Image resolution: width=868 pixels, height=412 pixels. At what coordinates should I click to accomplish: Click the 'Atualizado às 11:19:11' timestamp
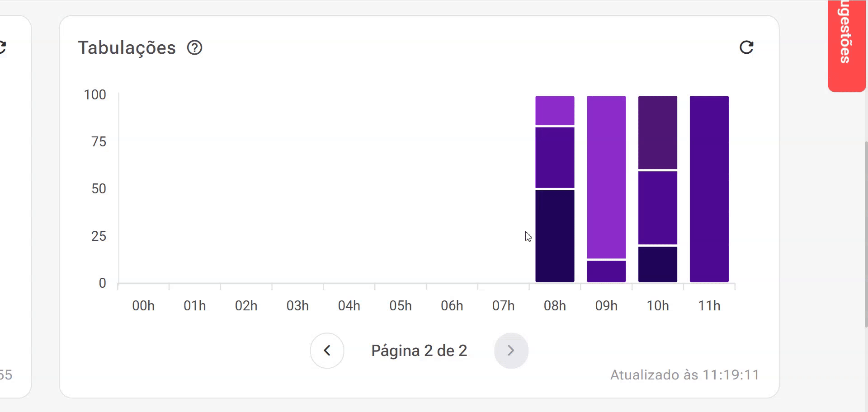(684, 375)
